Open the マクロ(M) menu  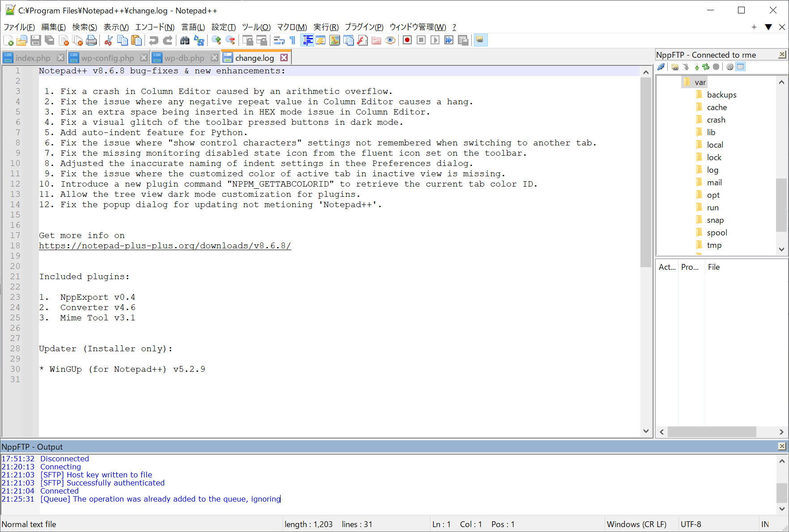click(292, 27)
